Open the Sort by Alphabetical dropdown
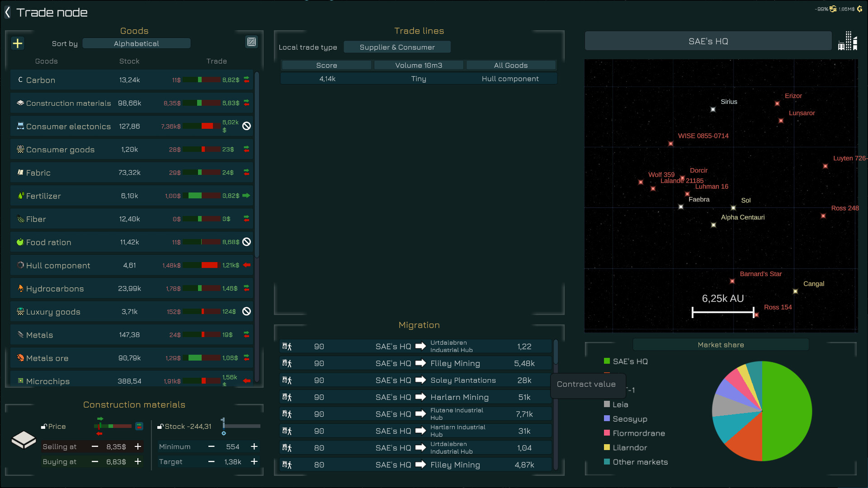 tap(137, 43)
